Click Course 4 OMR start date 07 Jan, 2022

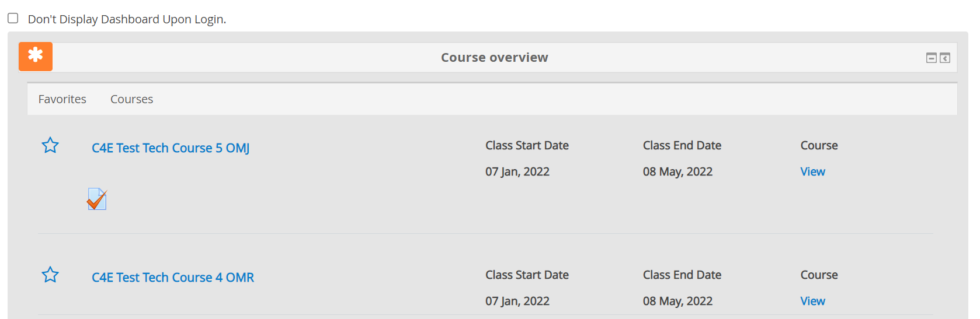517,301
